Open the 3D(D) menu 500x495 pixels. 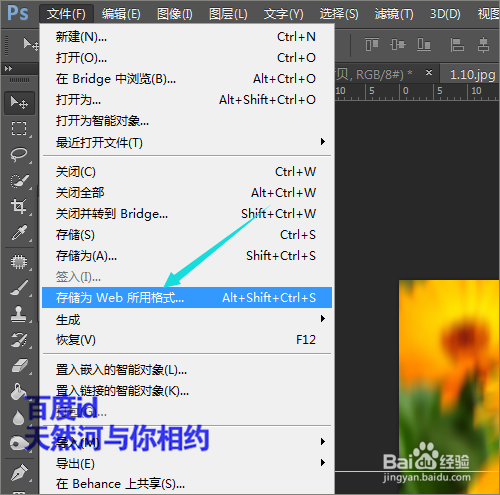(x=445, y=14)
